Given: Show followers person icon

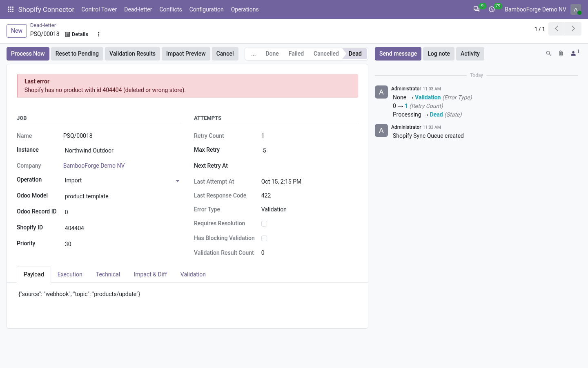Looking at the screenshot, I should [x=575, y=53].
